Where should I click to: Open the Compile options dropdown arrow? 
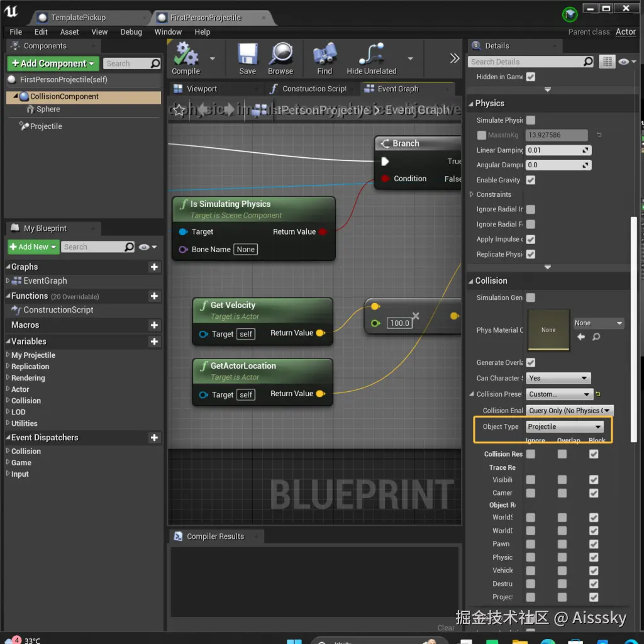pos(213,58)
